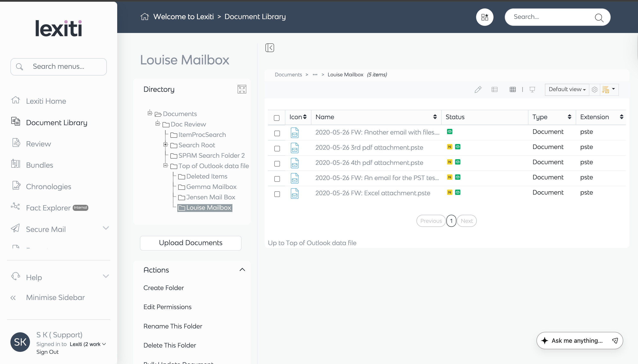Click the presentation screen icon in toolbar
The width and height of the screenshot is (638, 364).
tap(532, 90)
